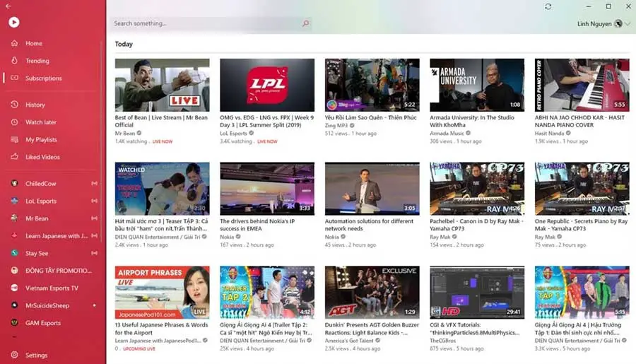Click the refresh icon in title bar
Screen dimensions: 636x364
click(x=548, y=6)
